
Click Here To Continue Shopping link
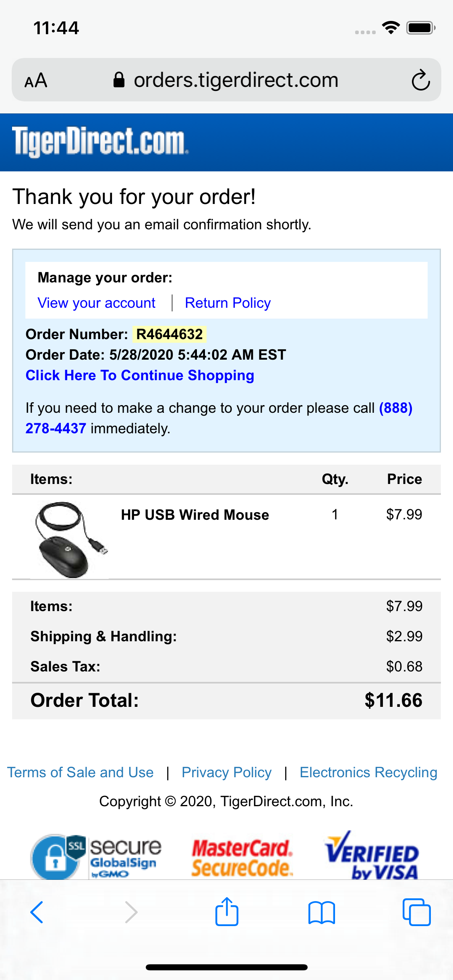pos(140,375)
